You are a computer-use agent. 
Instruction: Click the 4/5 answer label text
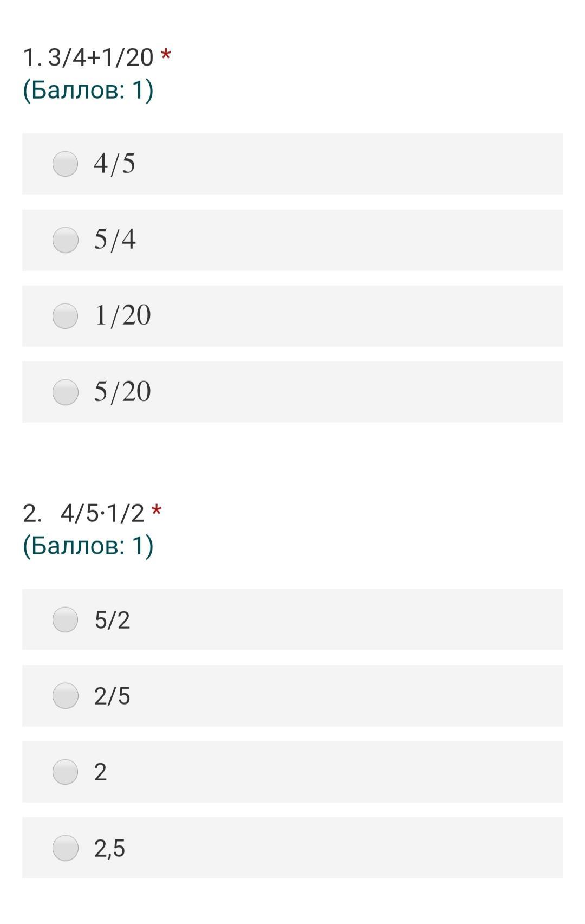click(114, 164)
